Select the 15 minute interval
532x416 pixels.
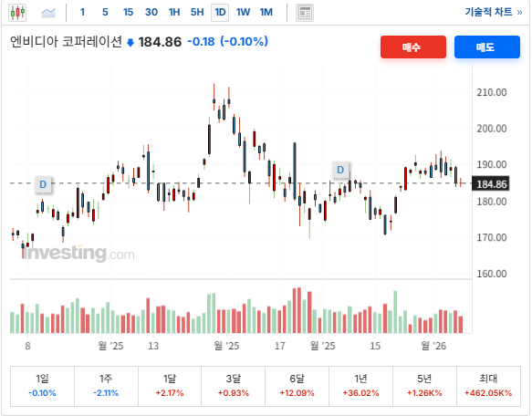pos(128,13)
